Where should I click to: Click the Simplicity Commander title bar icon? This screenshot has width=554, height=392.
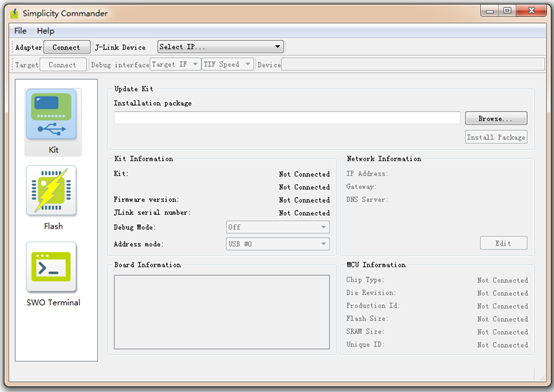point(14,13)
